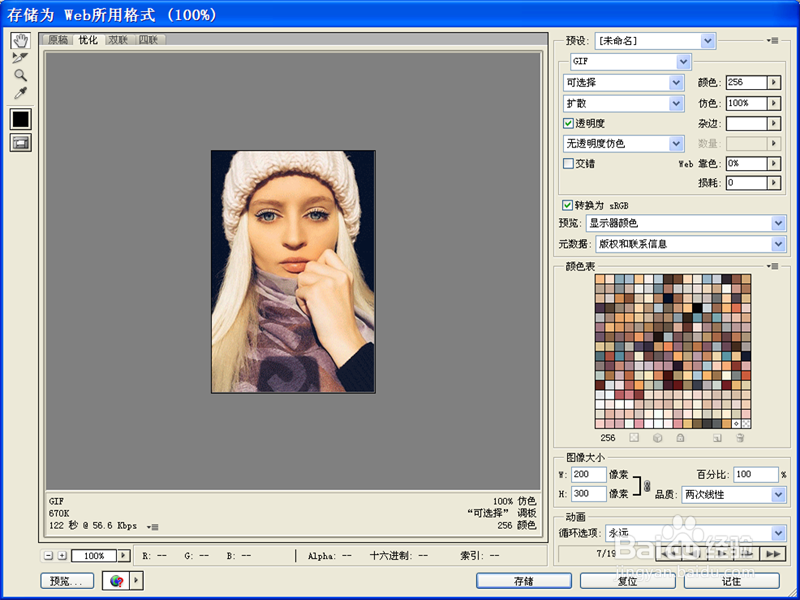This screenshot has height=600, width=800.
Task: Open the 可选择 color reduction dropdown
Action: [x=623, y=83]
